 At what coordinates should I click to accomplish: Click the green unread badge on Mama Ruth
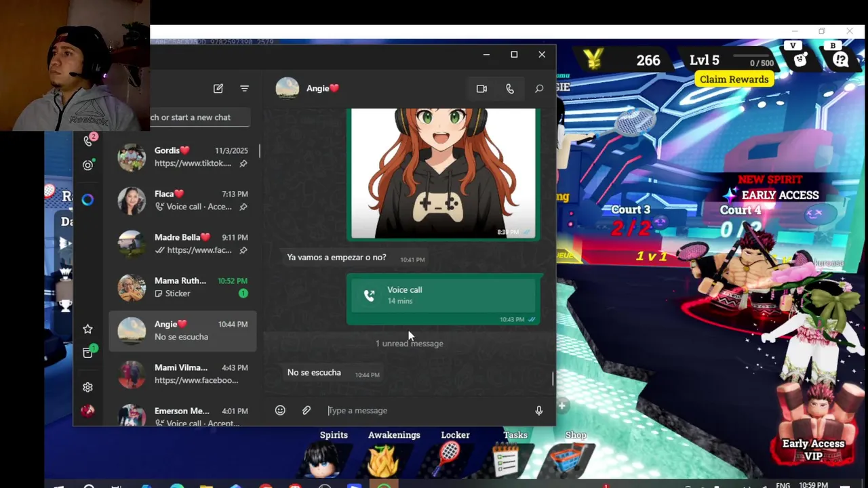[243, 293]
